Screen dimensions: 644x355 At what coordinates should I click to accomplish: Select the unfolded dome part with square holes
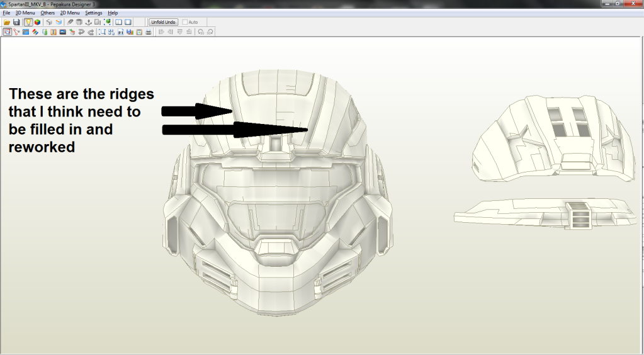pos(555,138)
